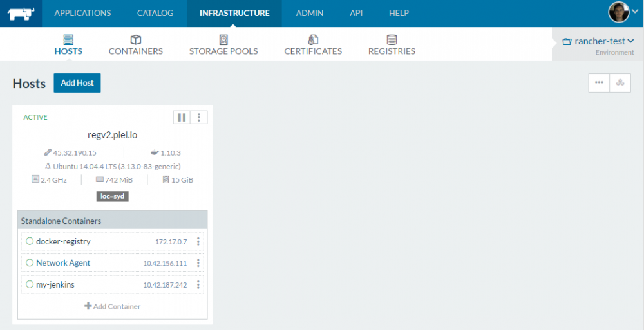Open the host actions kebab menu
Image resolution: width=644 pixels, height=330 pixels.
(x=199, y=117)
